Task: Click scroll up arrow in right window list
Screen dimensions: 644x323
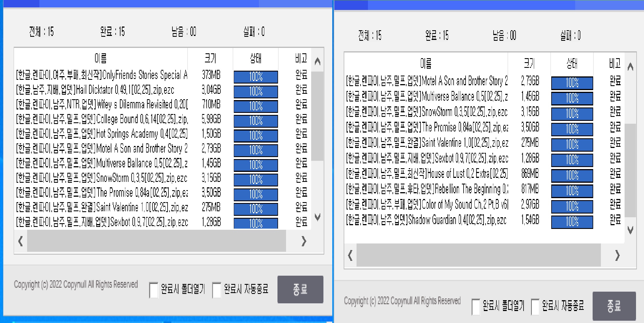Action: pyautogui.click(x=630, y=67)
